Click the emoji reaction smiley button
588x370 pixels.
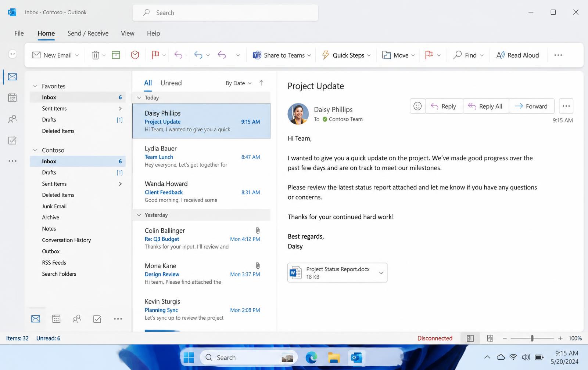tap(417, 106)
